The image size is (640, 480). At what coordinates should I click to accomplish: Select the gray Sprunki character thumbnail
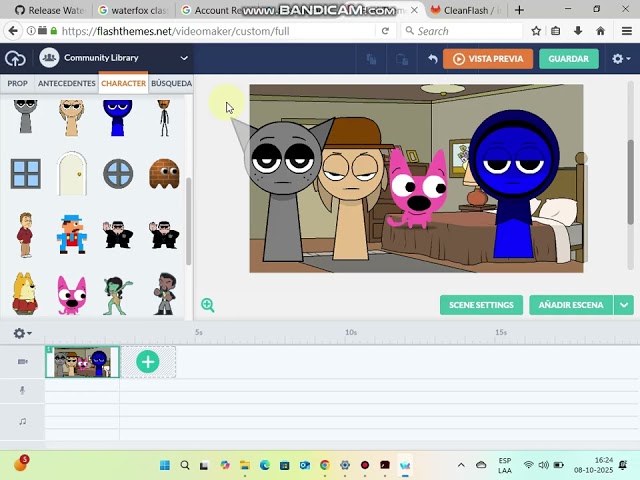pyautogui.click(x=25, y=116)
